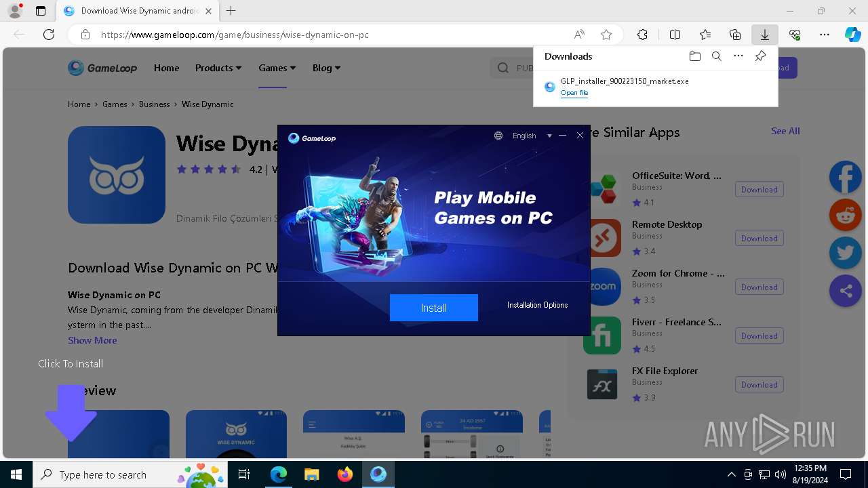
Task: Open the Remote Desktop app icon
Action: 605,238
